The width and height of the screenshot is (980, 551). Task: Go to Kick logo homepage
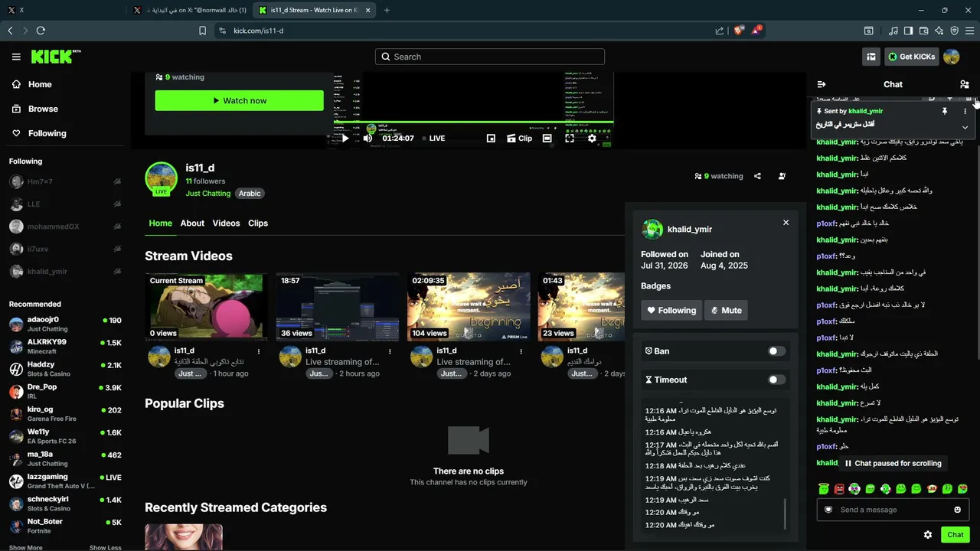[56, 57]
